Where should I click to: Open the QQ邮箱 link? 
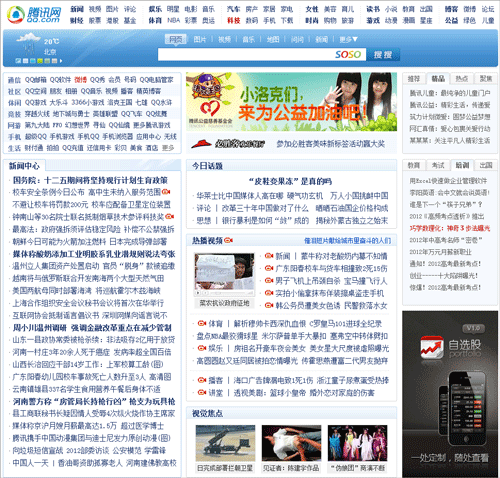point(36,80)
